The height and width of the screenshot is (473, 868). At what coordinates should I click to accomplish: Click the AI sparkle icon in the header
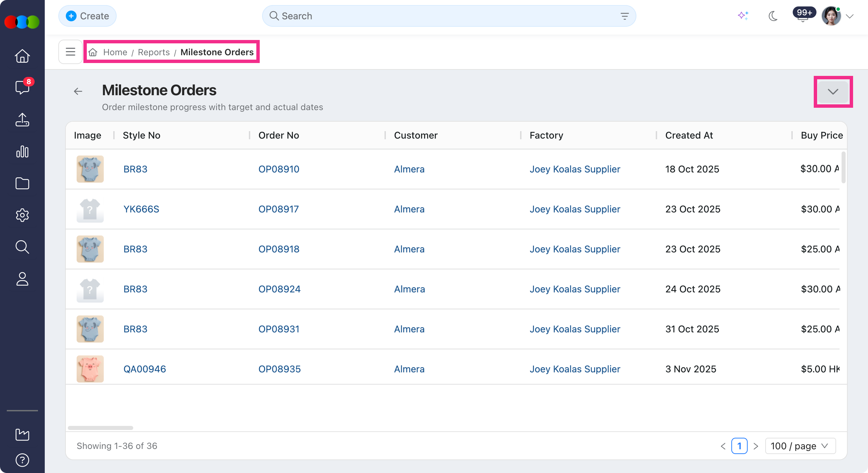point(743,16)
